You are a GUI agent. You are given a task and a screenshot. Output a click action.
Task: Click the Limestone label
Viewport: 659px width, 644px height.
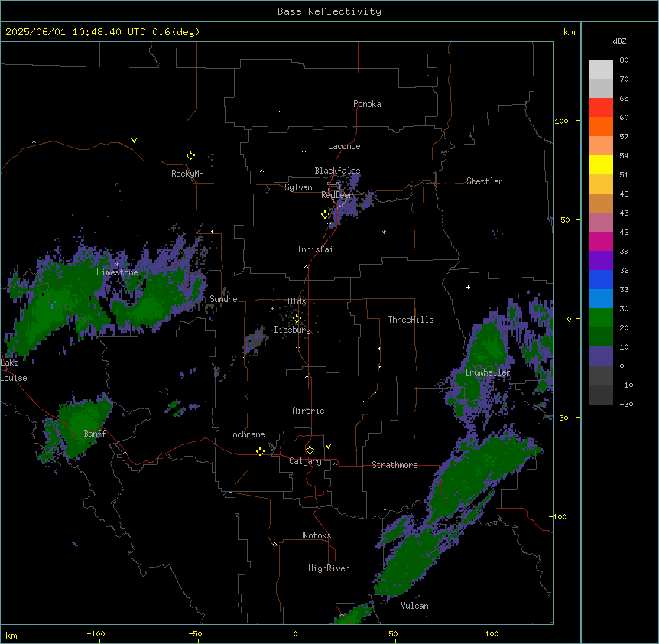pos(117,272)
